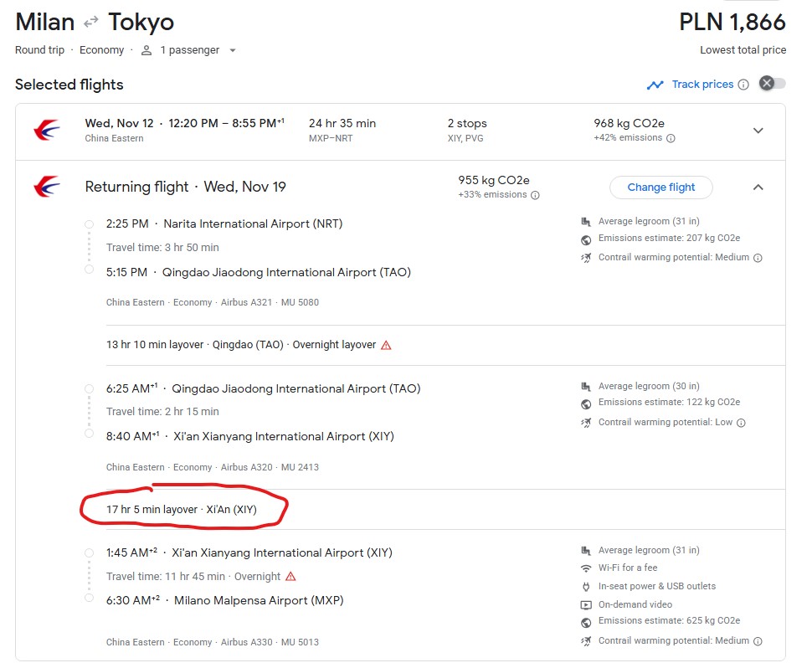Click the In-seat power plug icon
This screenshot has height=668, width=812.
point(586,587)
